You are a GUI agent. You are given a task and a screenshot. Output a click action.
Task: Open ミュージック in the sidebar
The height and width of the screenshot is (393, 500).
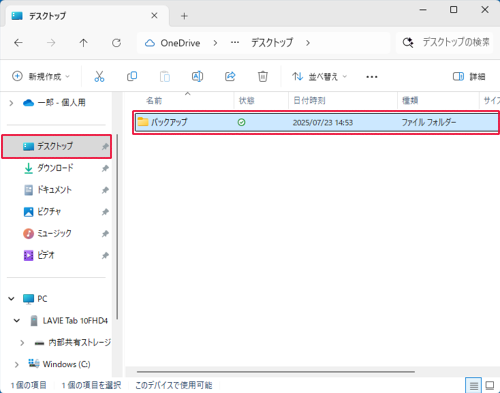click(54, 233)
